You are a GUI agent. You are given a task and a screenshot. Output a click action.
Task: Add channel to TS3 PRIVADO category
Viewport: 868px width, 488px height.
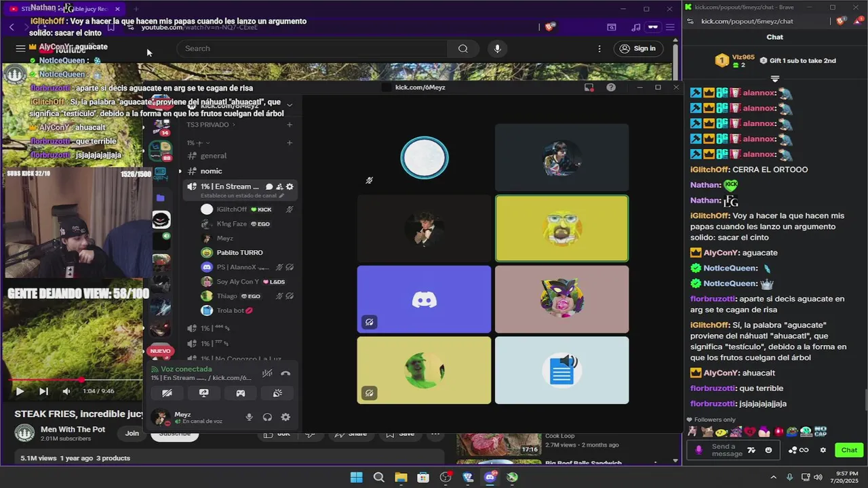click(x=290, y=125)
